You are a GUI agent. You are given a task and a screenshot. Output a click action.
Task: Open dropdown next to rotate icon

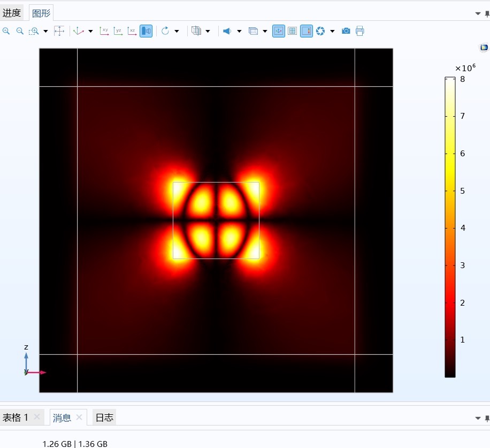click(x=177, y=31)
